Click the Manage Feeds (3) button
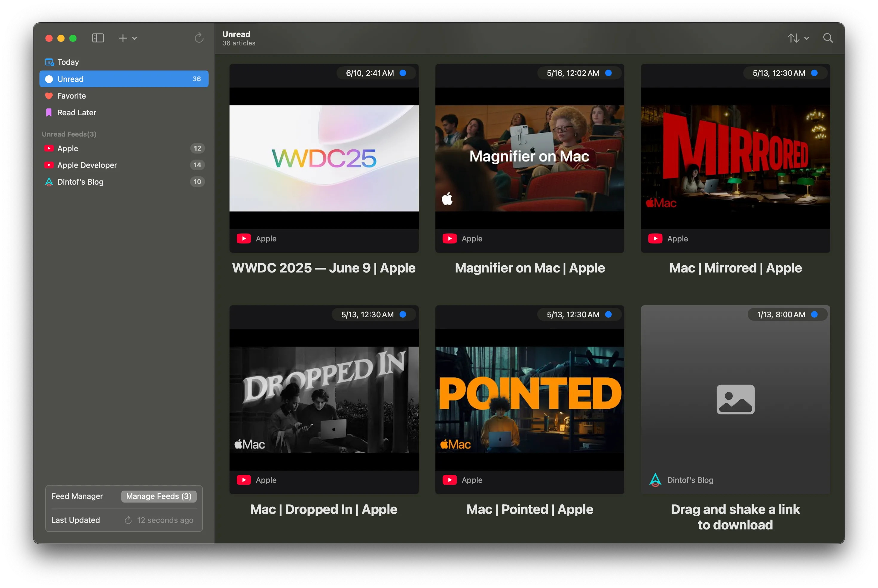This screenshot has width=878, height=588. [x=159, y=496]
